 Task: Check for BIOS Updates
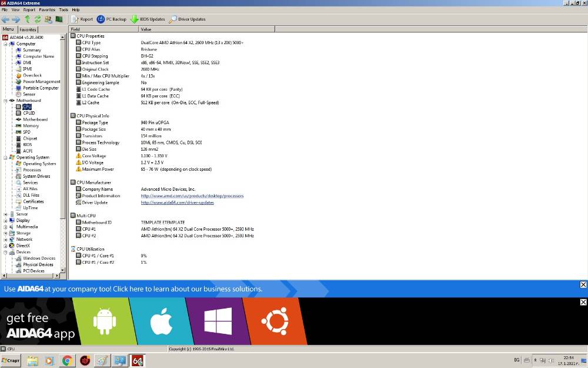(x=148, y=19)
